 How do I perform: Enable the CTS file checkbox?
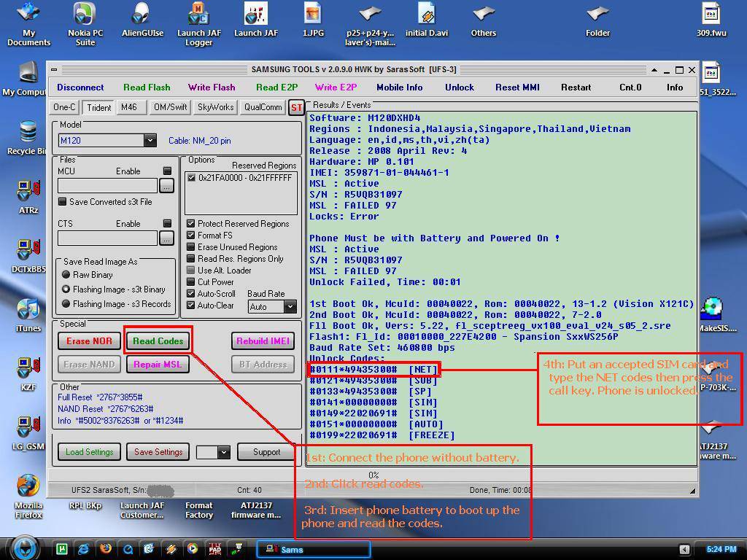point(167,223)
